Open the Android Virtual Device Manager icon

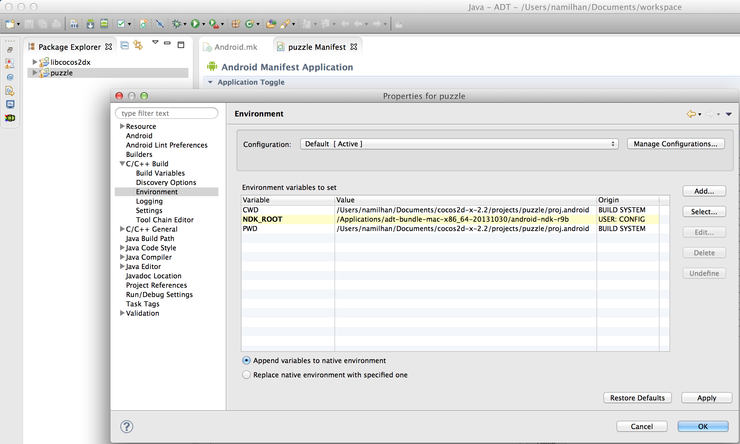(x=104, y=24)
